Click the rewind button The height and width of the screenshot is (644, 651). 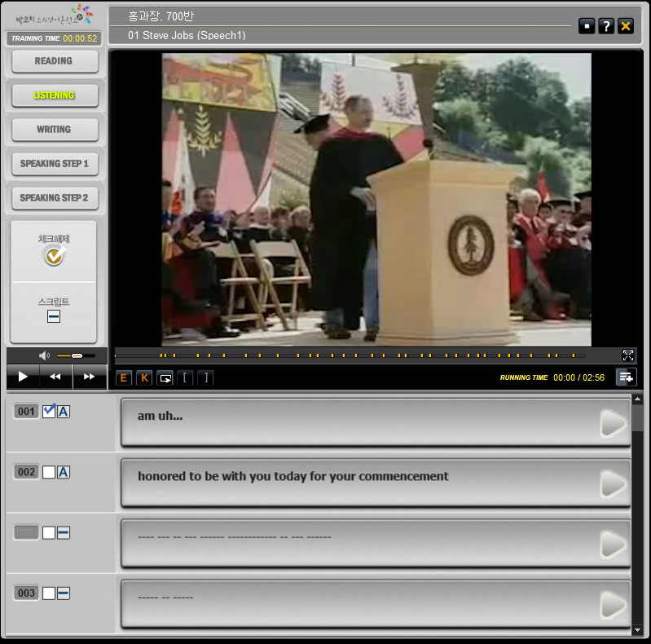[55, 377]
